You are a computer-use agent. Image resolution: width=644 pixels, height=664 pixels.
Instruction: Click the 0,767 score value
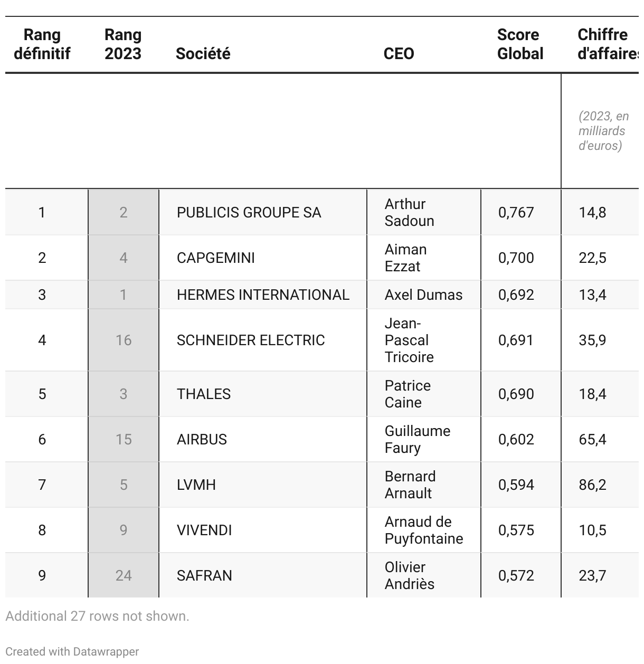[x=516, y=212]
